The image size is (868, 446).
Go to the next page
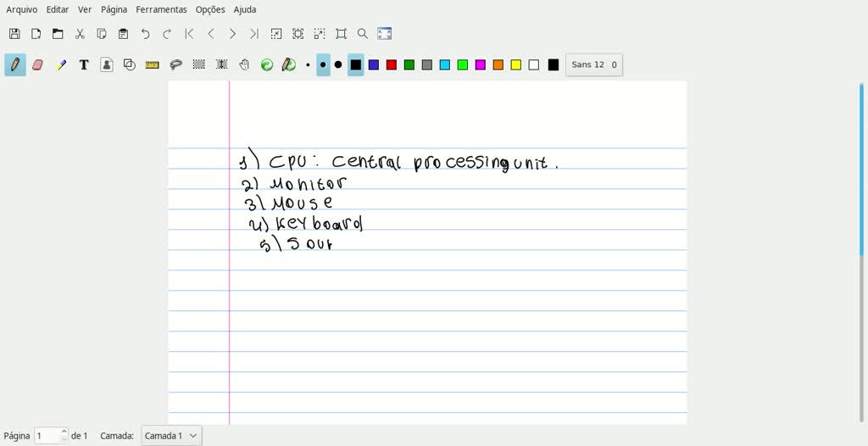[x=232, y=34]
